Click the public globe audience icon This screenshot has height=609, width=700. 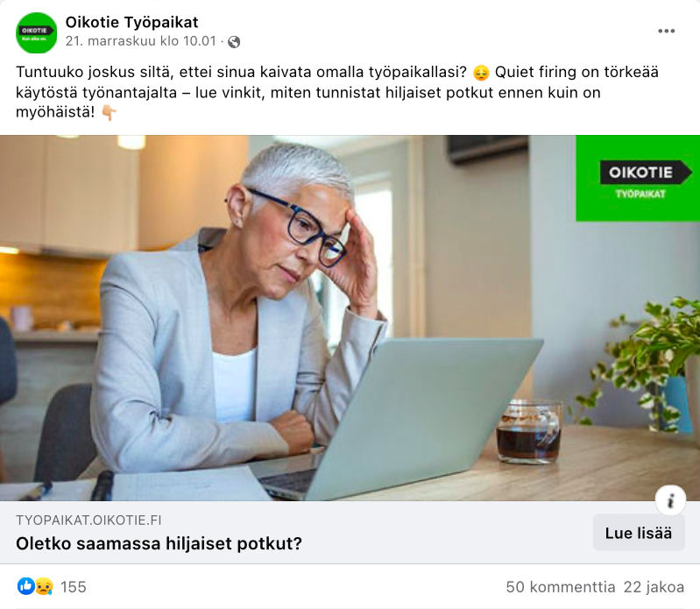(x=234, y=42)
